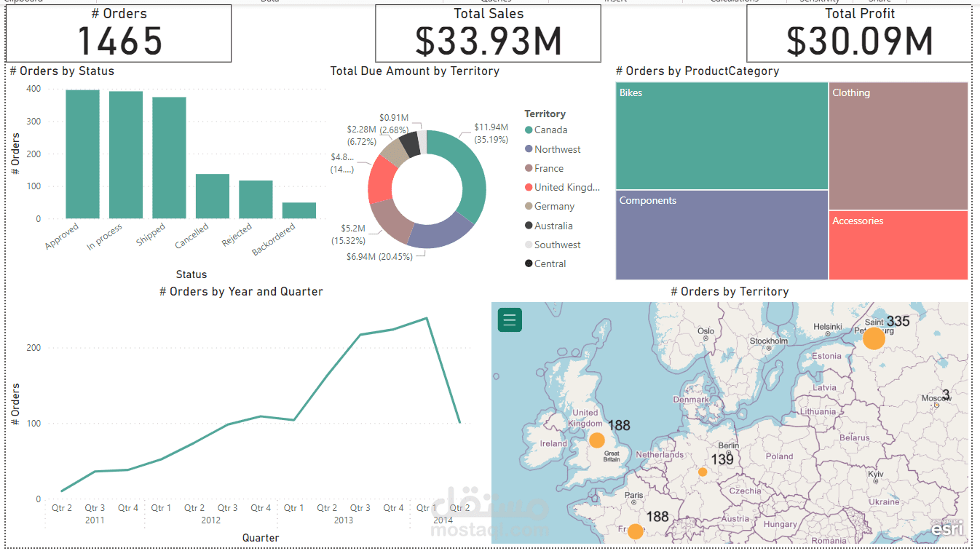
Task: Select the Accessories treemap tile
Action: click(898, 245)
